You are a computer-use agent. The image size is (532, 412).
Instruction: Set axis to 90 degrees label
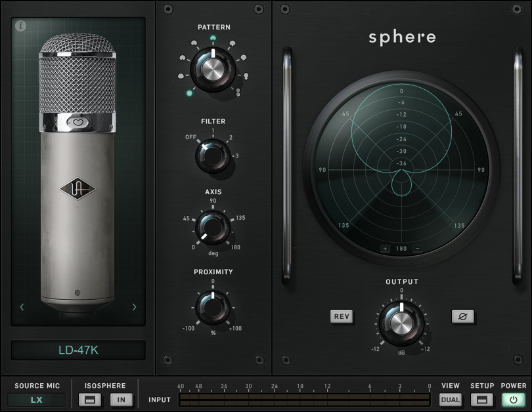[213, 201]
